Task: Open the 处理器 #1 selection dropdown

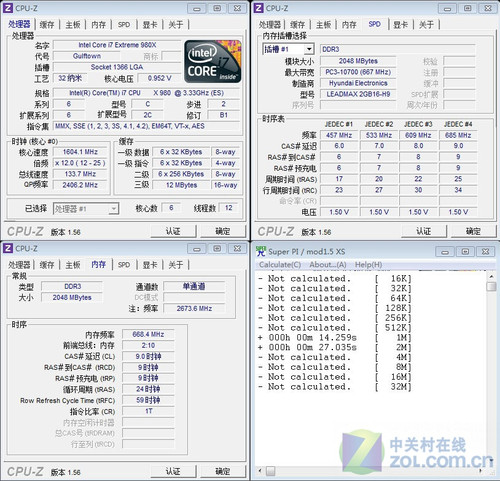Action: tap(114, 209)
